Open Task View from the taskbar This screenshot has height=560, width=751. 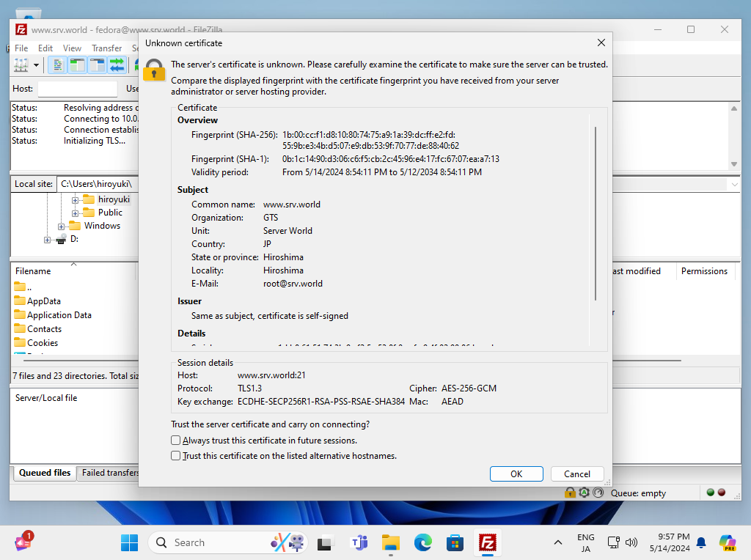click(324, 542)
